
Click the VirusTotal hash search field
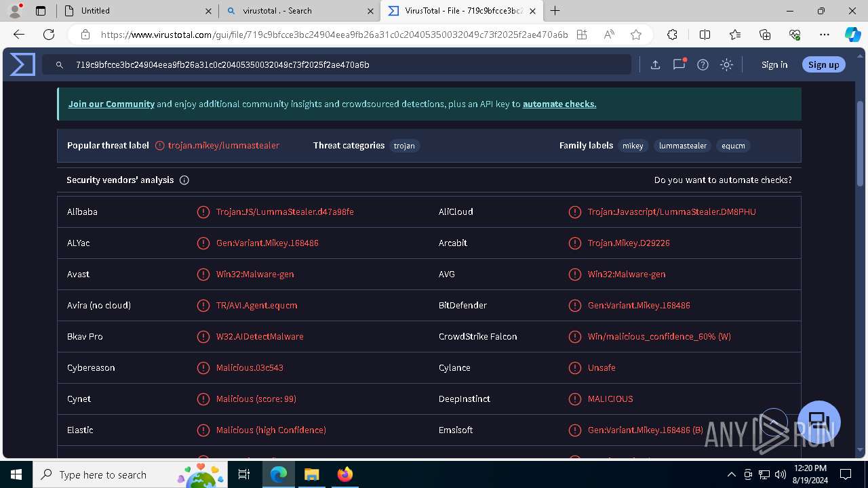tap(337, 65)
